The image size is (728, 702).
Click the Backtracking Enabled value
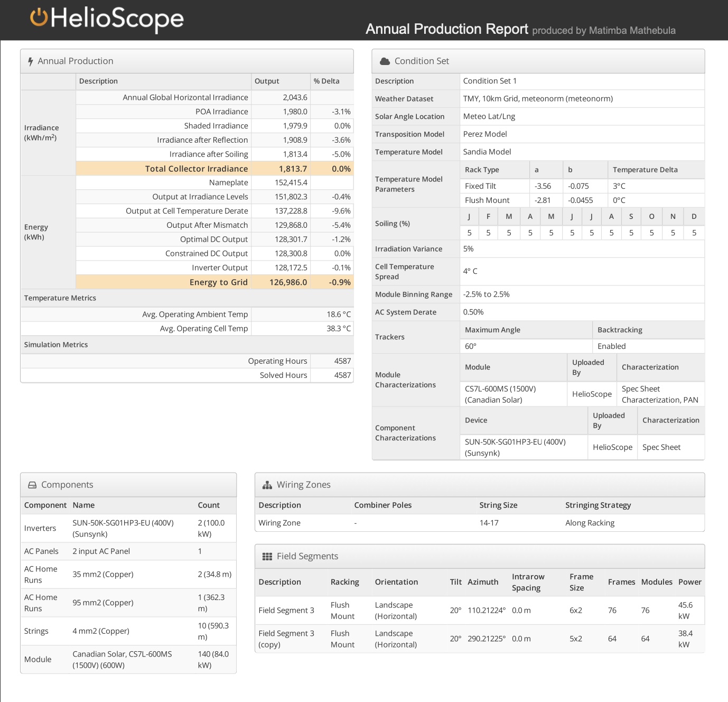tap(611, 346)
